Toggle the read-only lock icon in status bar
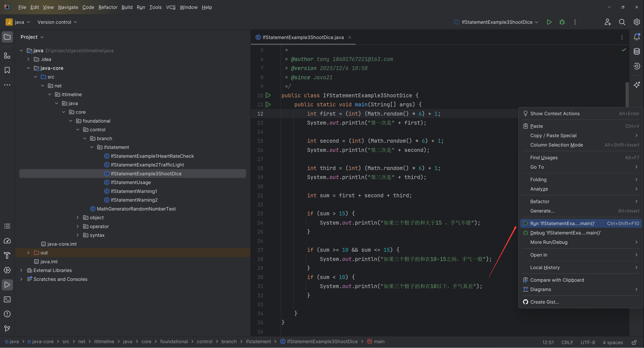Screen dimensions: 644x348 pos(634,342)
